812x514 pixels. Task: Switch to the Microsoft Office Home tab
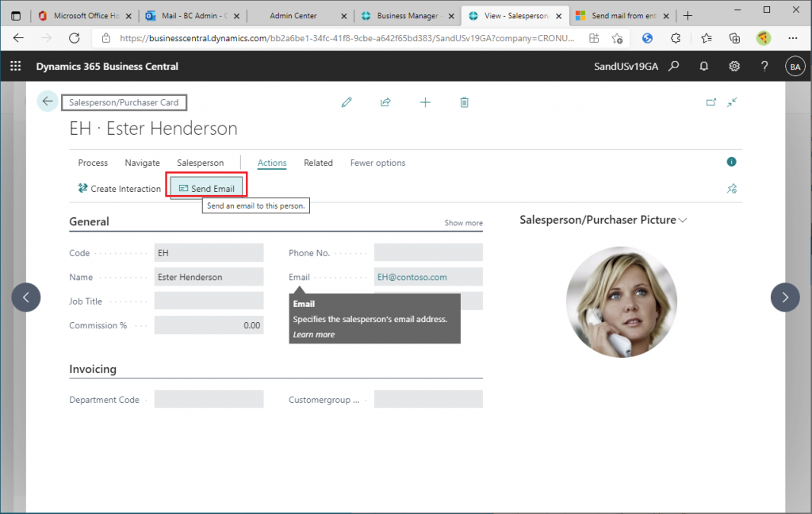pos(86,16)
